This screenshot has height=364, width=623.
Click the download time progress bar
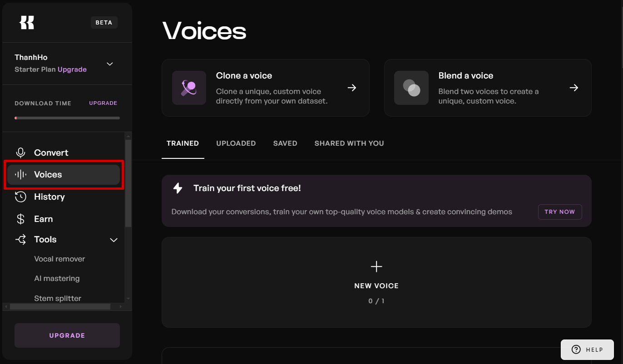(67, 118)
